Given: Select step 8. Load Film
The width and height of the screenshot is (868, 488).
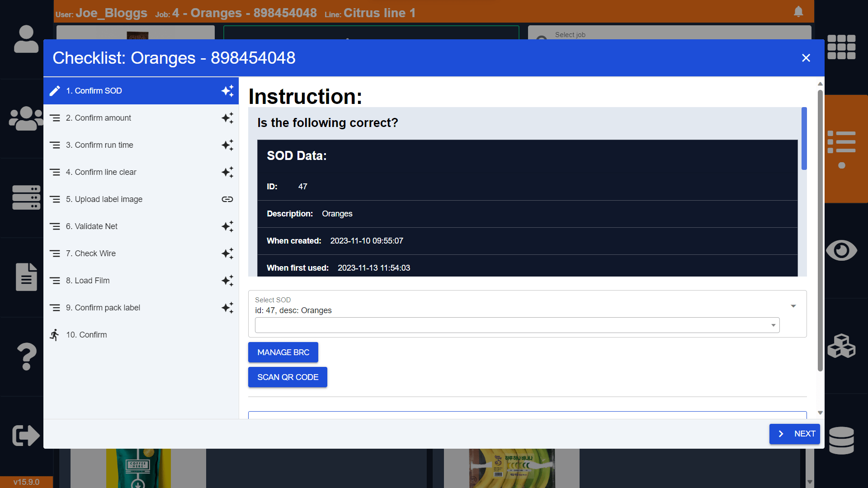Looking at the screenshot, I should pos(141,281).
